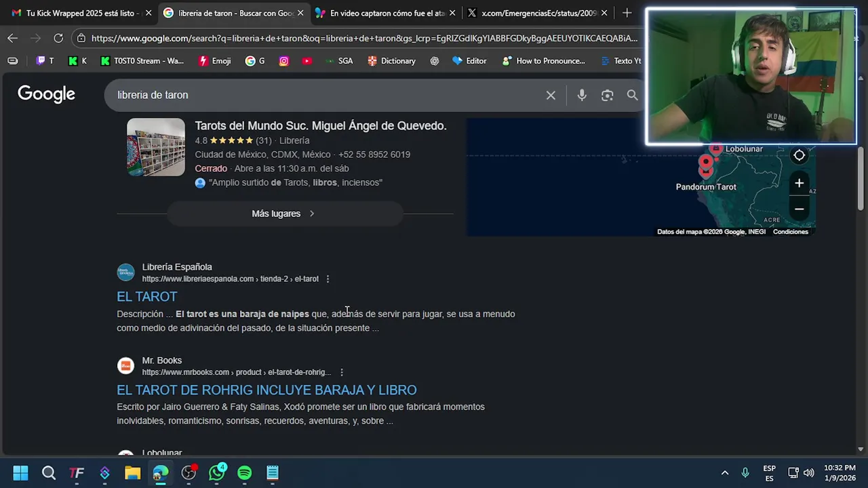
Task: Open Google Lens image search
Action: (607, 96)
